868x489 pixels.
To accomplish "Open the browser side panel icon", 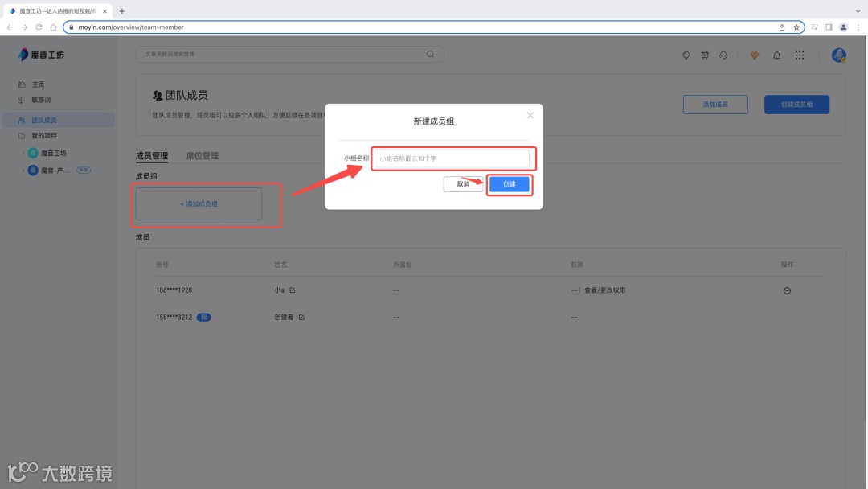I will (829, 27).
